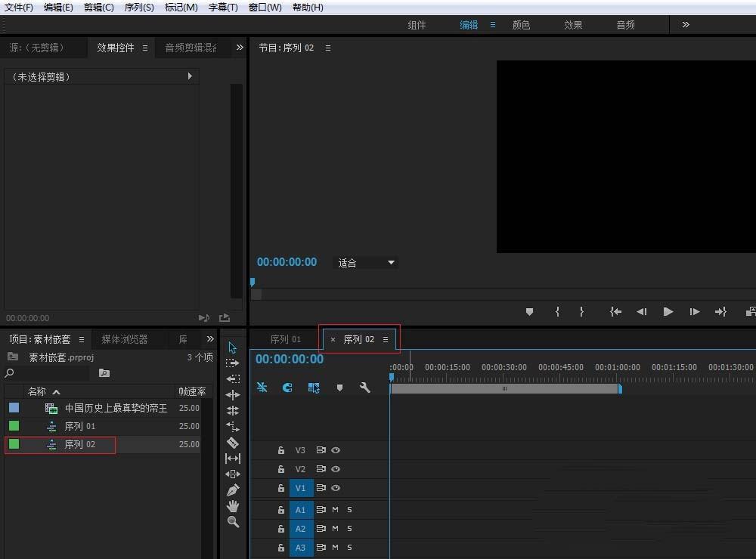Choose the Zoom magnifier tool
This screenshot has width=756, height=559.
pos(233,522)
